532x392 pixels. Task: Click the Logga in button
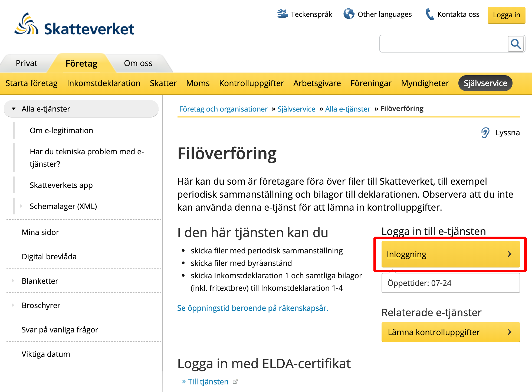pos(507,15)
